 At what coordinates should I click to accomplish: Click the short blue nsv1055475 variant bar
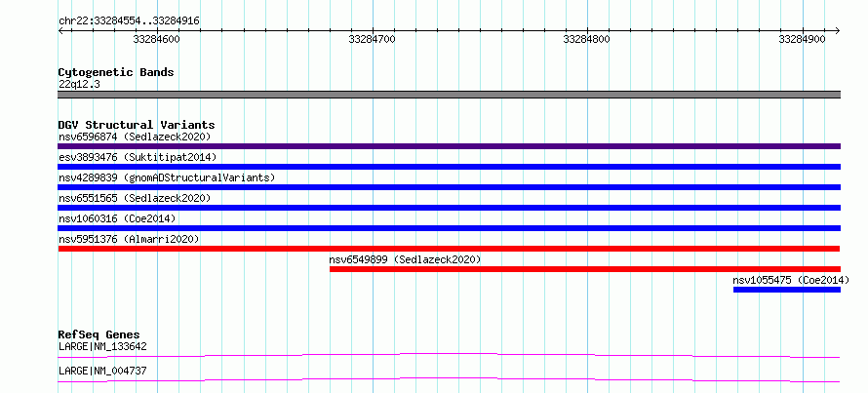787,290
